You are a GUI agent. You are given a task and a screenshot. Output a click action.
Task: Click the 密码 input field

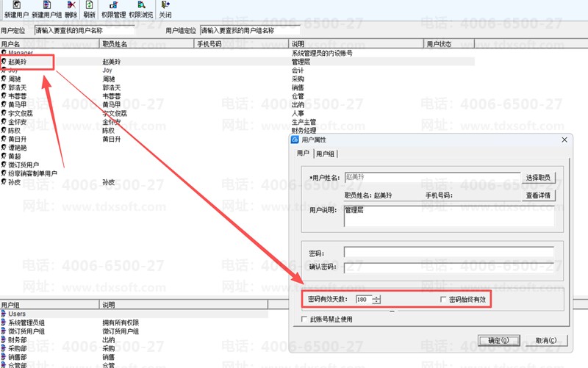448,253
